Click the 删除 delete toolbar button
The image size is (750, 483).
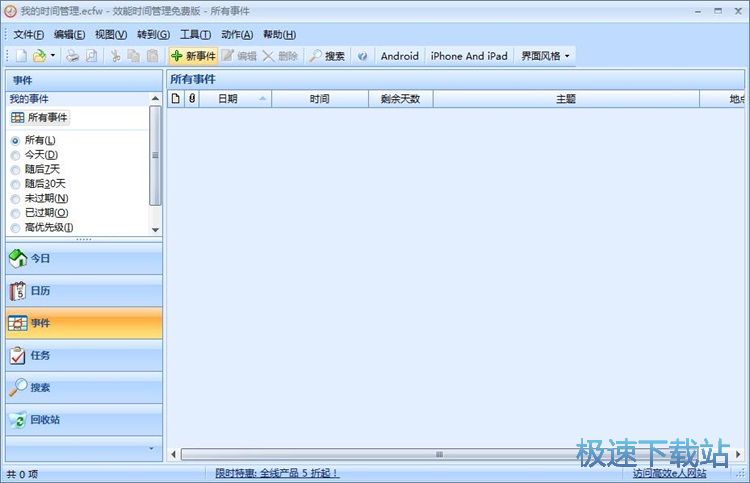(280, 56)
